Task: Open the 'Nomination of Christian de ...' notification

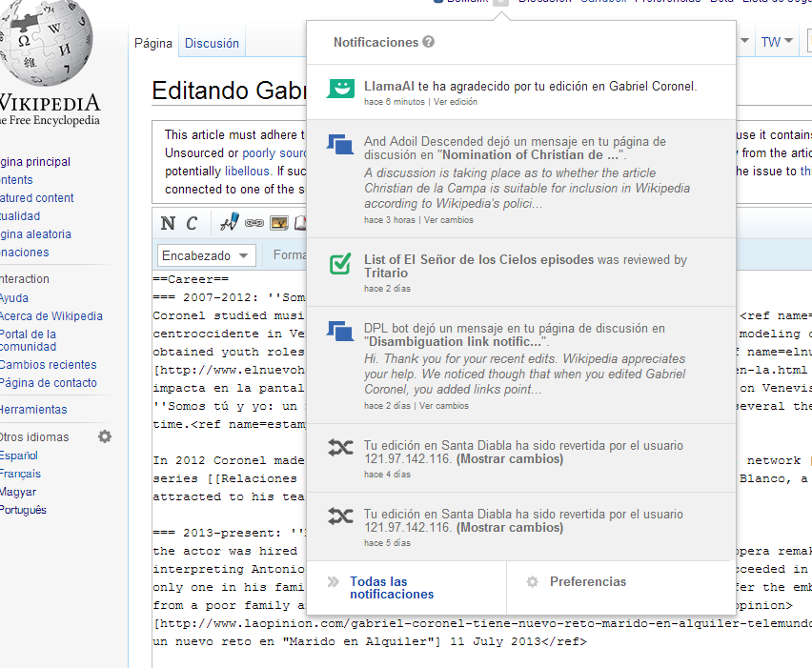Action: click(521, 179)
